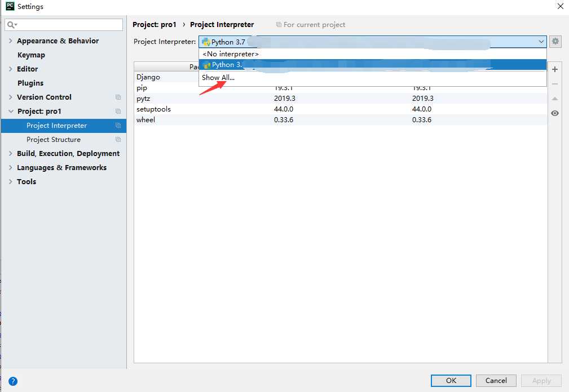Click setuptools version 44.0.0 cell
The image size is (569, 392).
tap(284, 109)
